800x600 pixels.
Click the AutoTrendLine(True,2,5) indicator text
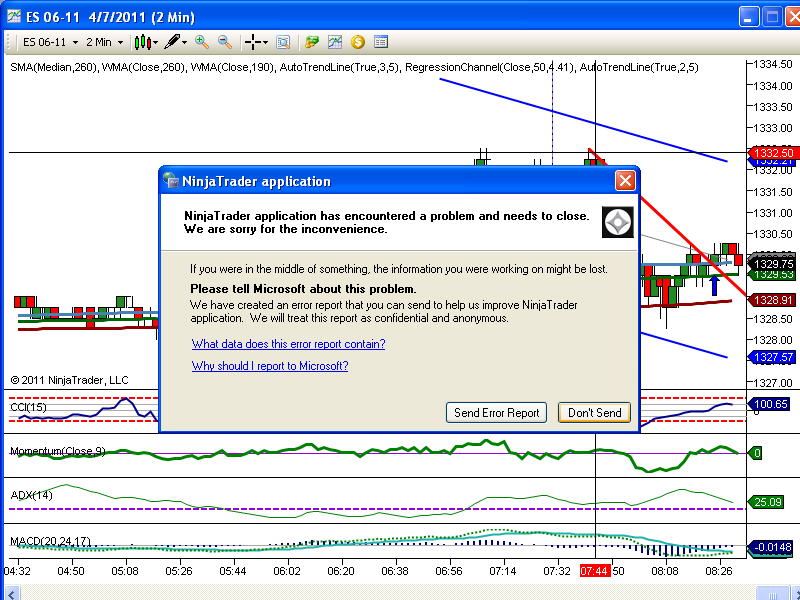point(639,67)
